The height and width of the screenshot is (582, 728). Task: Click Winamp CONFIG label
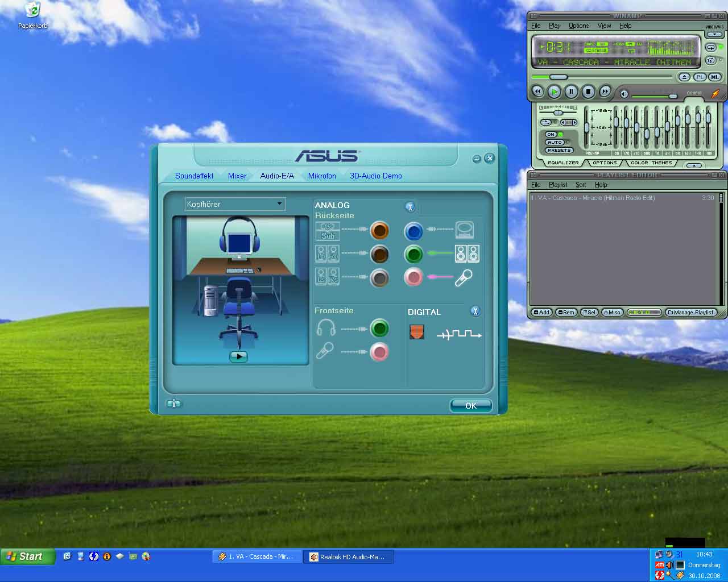coord(694,93)
